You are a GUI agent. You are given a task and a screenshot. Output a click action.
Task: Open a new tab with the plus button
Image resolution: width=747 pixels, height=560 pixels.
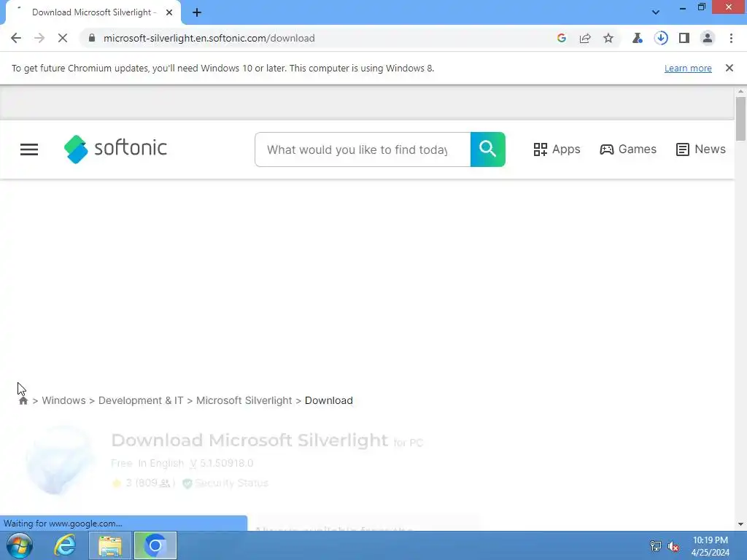tap(197, 12)
